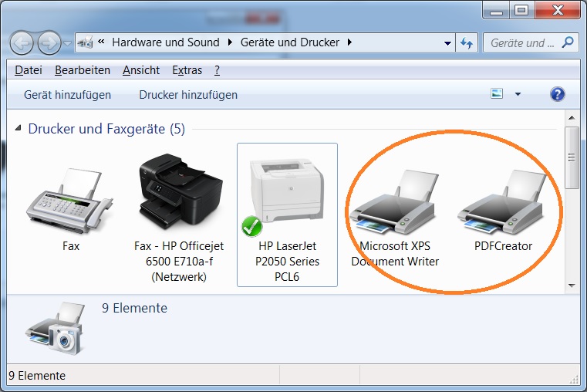Image resolution: width=587 pixels, height=392 pixels.
Task: Click Drucker hinzufügen
Action: pos(188,95)
